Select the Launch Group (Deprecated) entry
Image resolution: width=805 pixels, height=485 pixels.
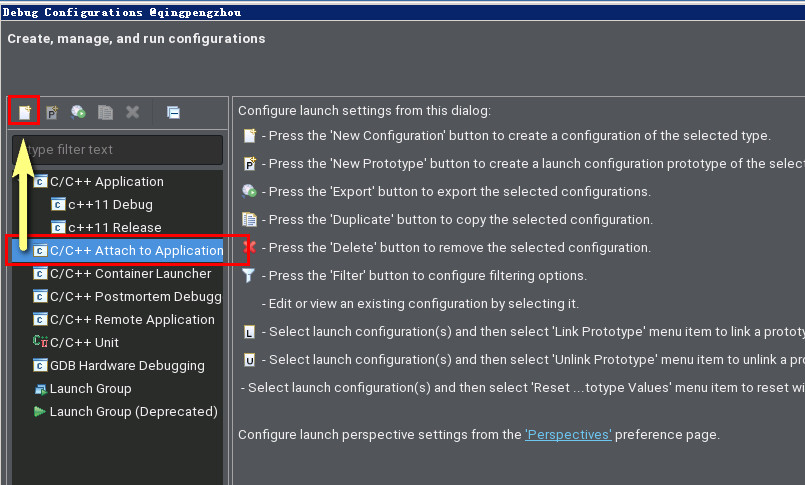click(x=133, y=412)
